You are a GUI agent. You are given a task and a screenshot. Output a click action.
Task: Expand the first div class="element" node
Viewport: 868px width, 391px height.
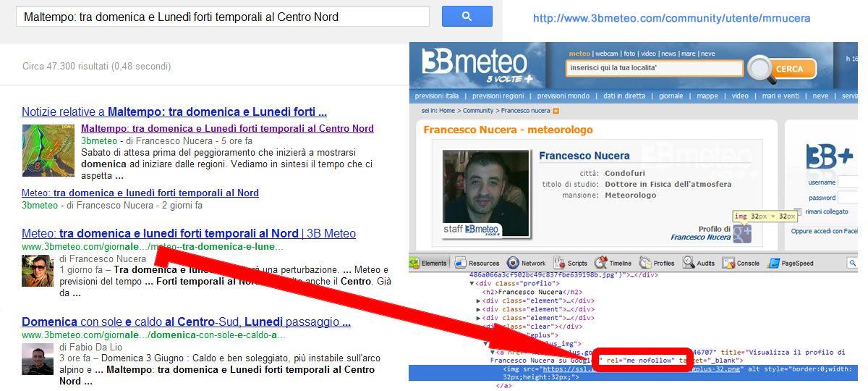click(x=478, y=300)
